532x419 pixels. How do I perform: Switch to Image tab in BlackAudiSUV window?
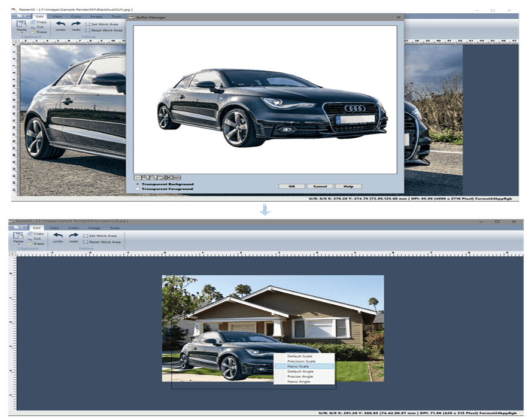point(96,16)
